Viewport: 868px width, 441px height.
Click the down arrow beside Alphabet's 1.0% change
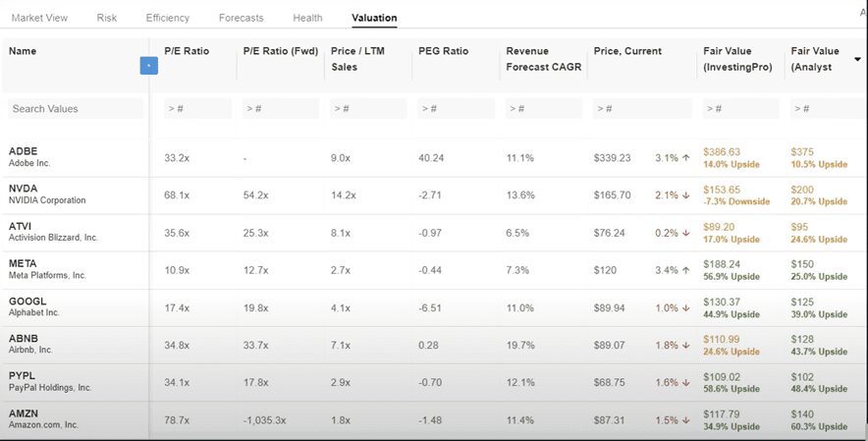[685, 307]
